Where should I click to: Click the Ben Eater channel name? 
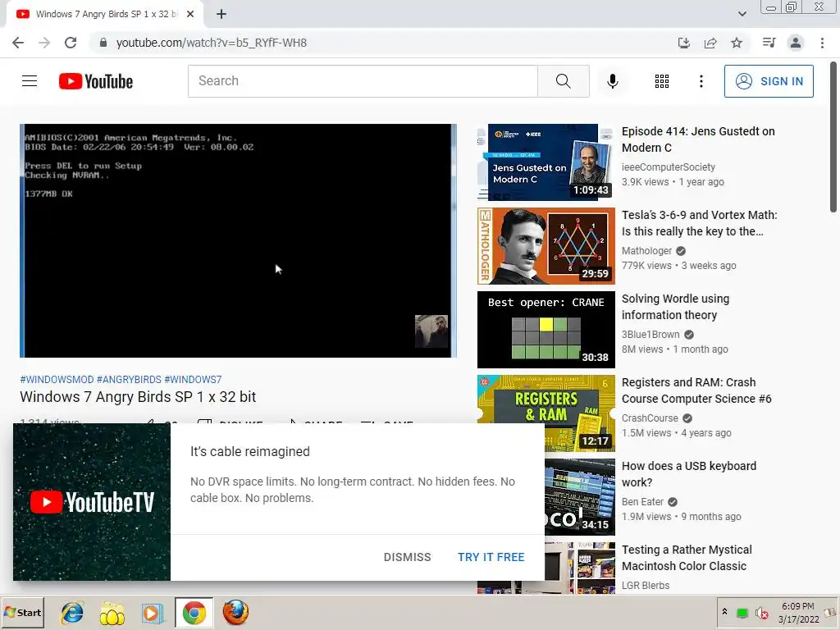pos(642,501)
